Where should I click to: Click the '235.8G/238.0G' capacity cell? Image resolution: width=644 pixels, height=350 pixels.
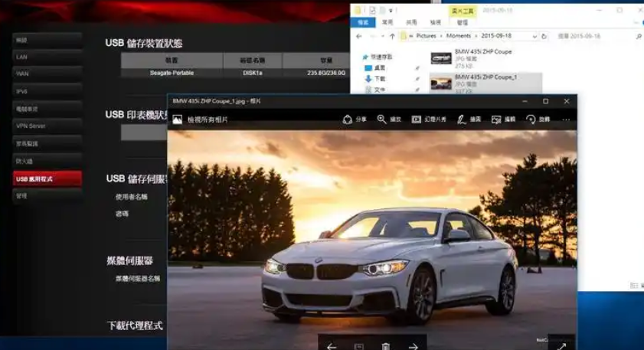point(326,73)
